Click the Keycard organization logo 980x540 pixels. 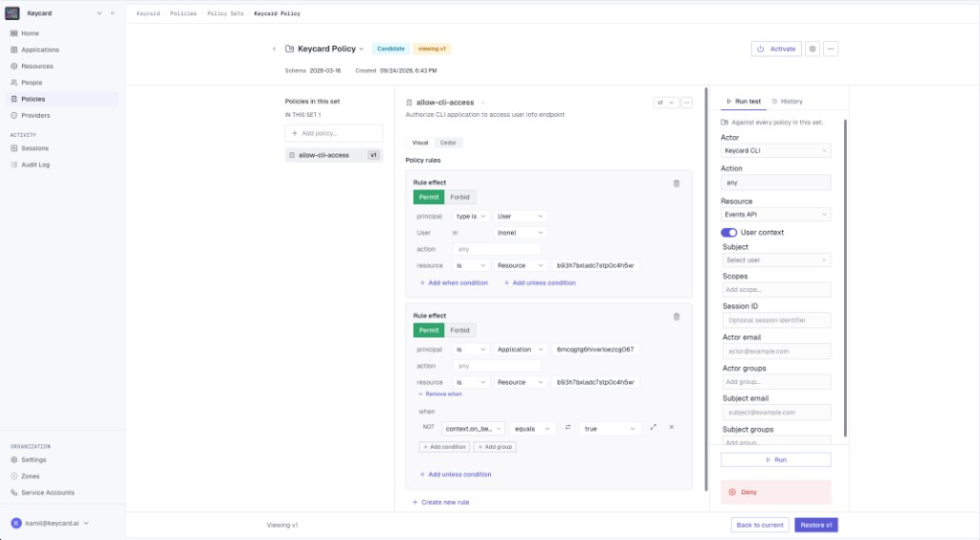click(x=12, y=13)
